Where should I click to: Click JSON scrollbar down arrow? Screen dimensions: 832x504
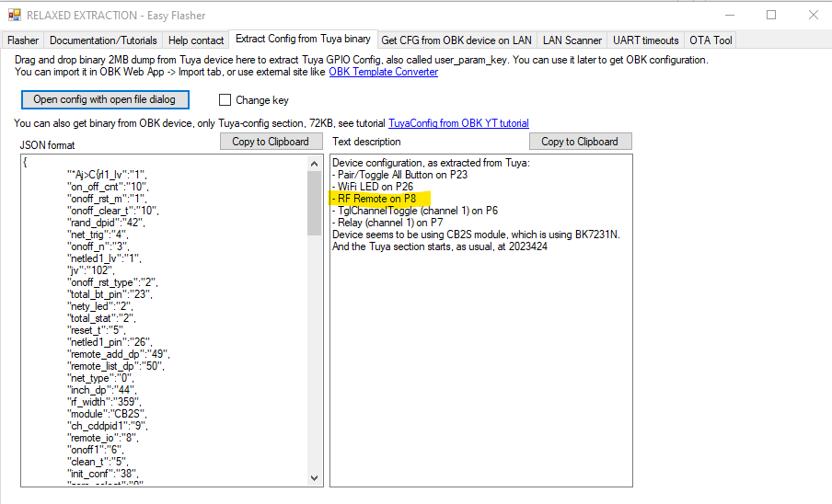314,478
